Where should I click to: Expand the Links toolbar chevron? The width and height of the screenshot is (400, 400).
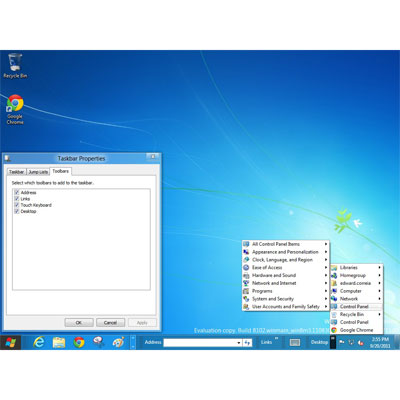click(276, 338)
